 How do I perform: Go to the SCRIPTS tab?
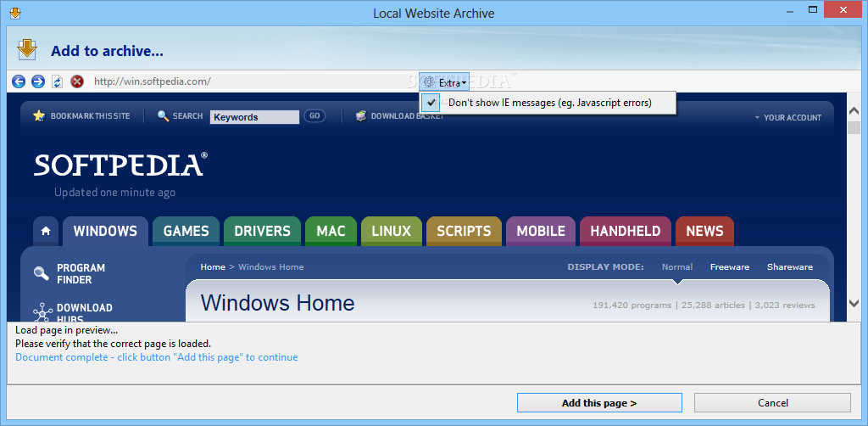[x=464, y=231]
